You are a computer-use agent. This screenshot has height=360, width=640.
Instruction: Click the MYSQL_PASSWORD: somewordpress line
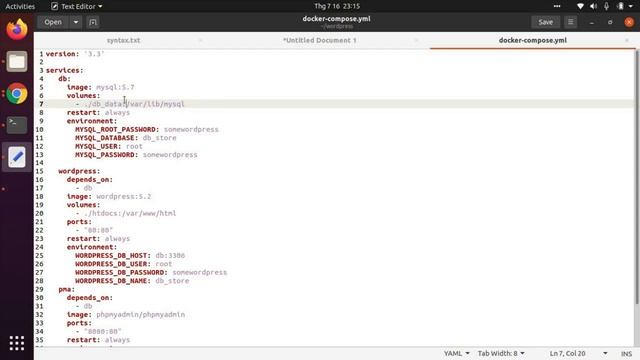pyautogui.click(x=136, y=155)
